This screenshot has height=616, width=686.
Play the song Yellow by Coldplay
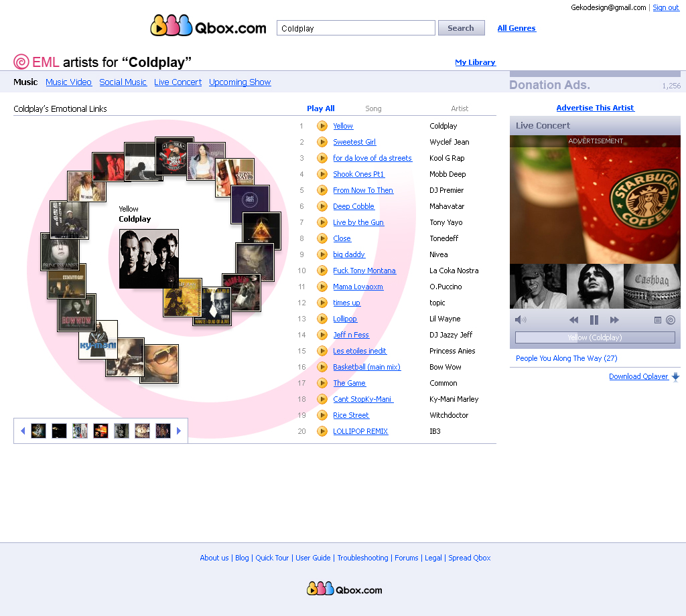322,126
